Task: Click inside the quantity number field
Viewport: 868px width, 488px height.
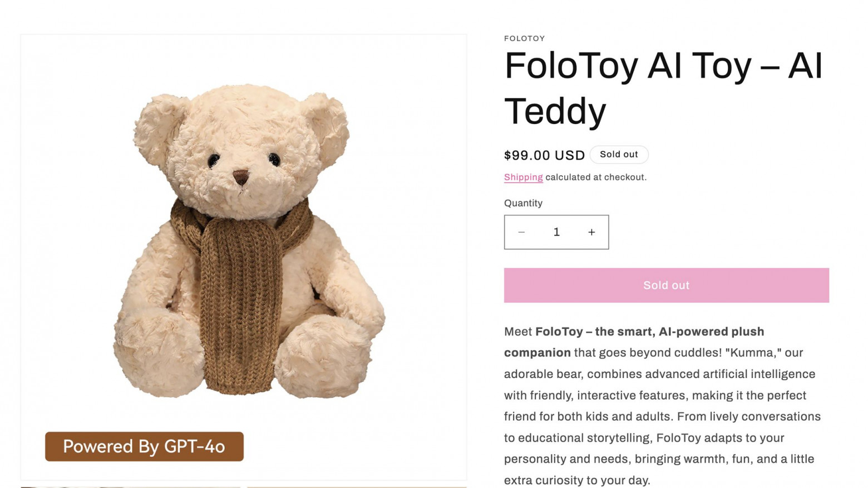Action: (556, 232)
